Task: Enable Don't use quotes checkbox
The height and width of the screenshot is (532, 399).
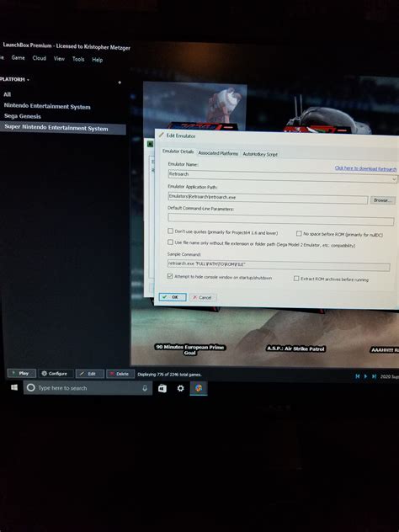Action: pos(170,231)
